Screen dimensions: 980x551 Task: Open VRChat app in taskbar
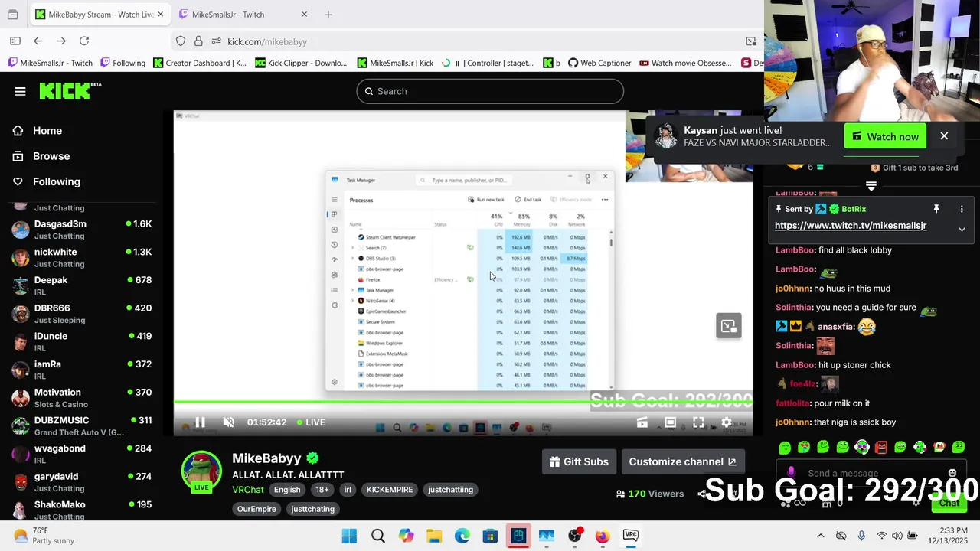(x=631, y=536)
